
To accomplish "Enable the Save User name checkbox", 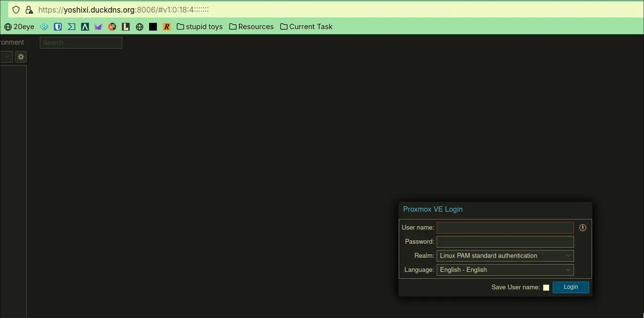I will click(x=546, y=287).
